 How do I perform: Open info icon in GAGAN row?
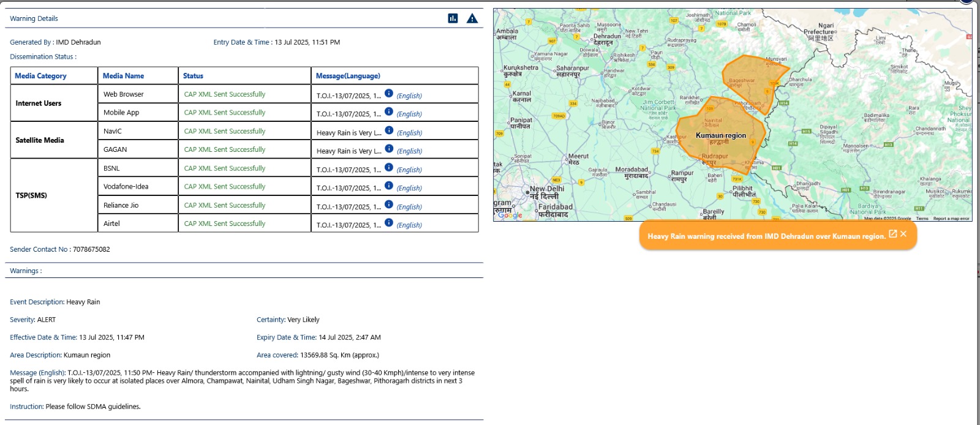(x=389, y=148)
